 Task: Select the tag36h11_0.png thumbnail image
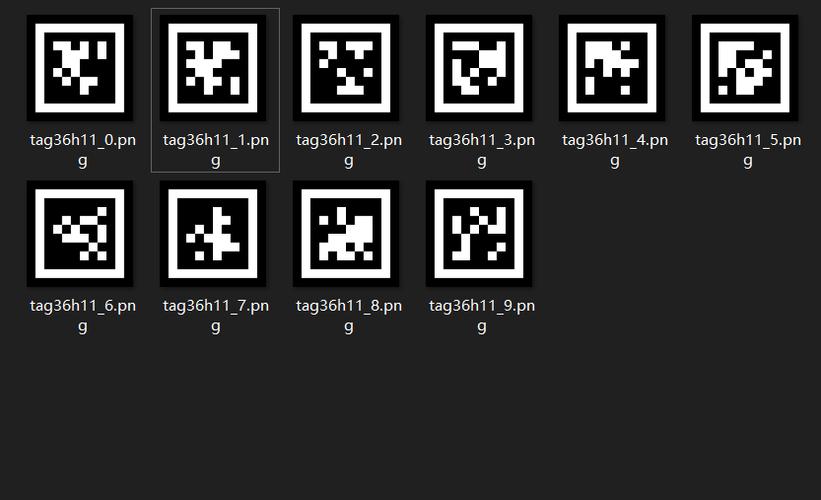[x=80, y=68]
